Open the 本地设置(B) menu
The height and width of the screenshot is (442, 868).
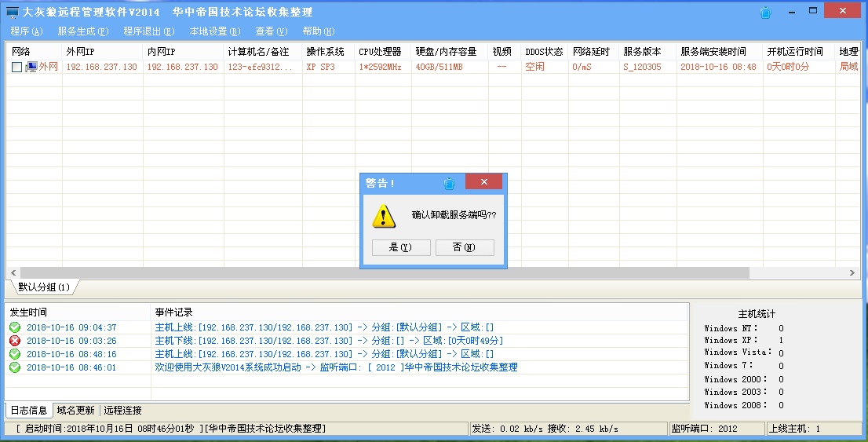coord(215,31)
